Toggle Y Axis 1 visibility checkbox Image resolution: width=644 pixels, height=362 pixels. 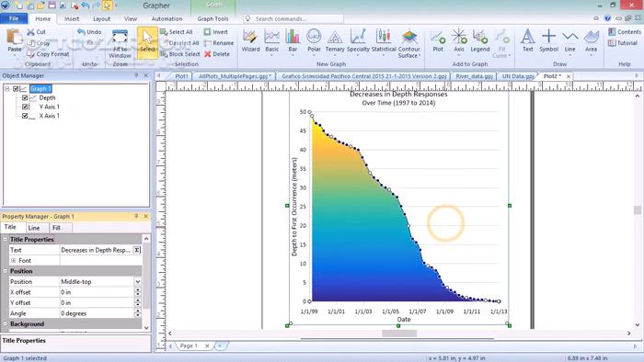25,107
